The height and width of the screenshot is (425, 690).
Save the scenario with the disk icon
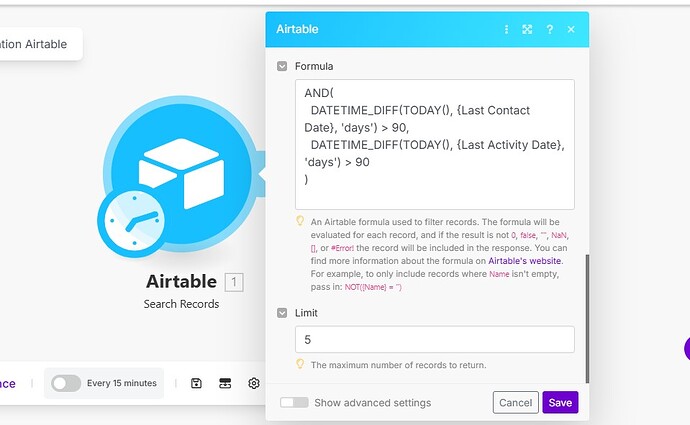coord(196,383)
